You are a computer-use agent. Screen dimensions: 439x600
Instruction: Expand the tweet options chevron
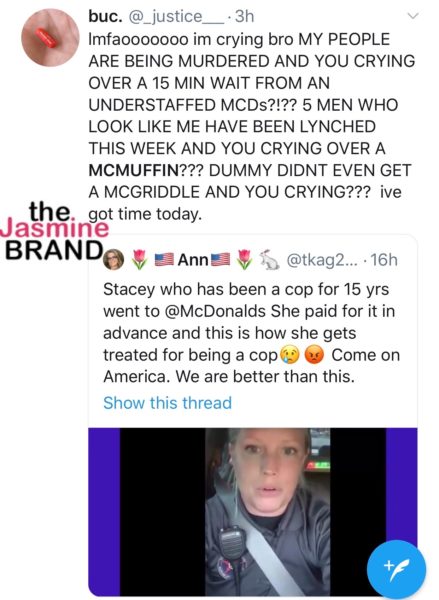413,16
